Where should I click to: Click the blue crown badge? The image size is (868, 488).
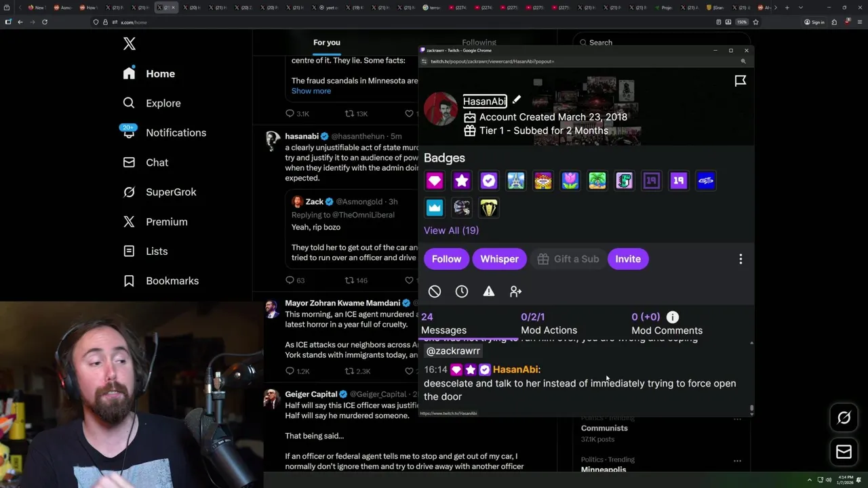point(435,208)
